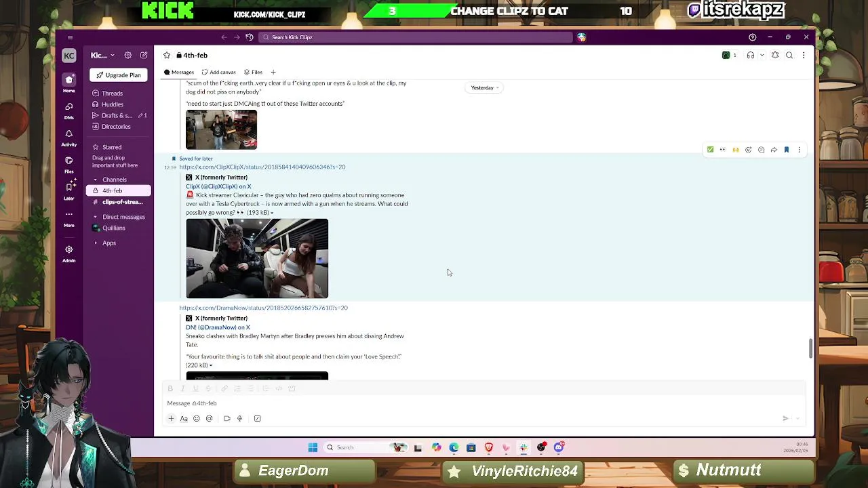
Task: Open the Later bookmarks view
Action: coord(68,191)
